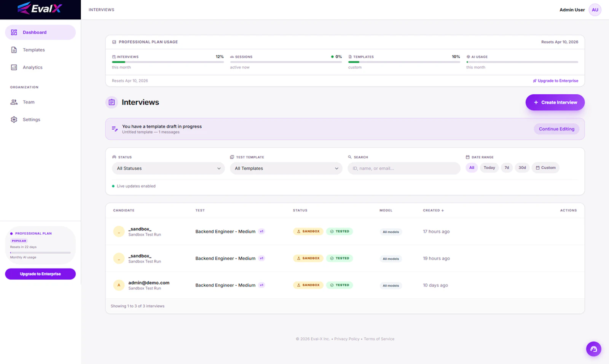Click the Team people icon

14,102
